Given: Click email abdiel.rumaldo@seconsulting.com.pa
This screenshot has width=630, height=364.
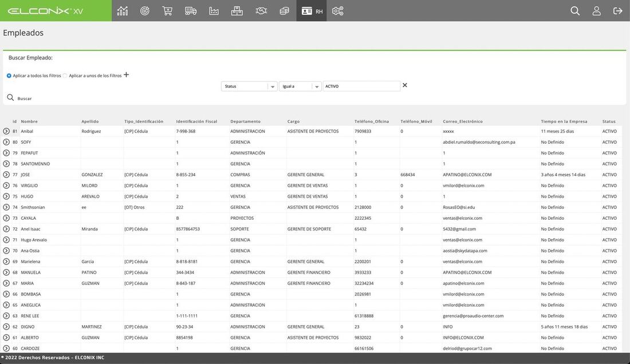Looking at the screenshot, I should click(x=479, y=142).
